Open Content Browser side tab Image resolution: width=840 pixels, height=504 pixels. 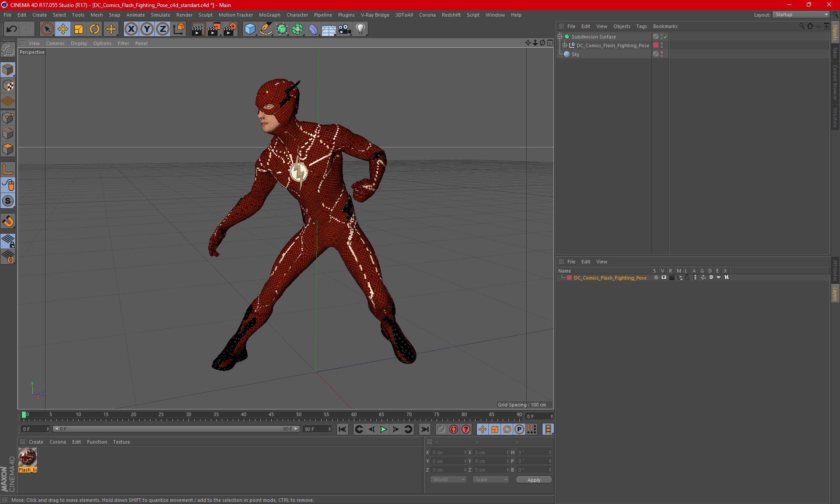click(x=835, y=82)
